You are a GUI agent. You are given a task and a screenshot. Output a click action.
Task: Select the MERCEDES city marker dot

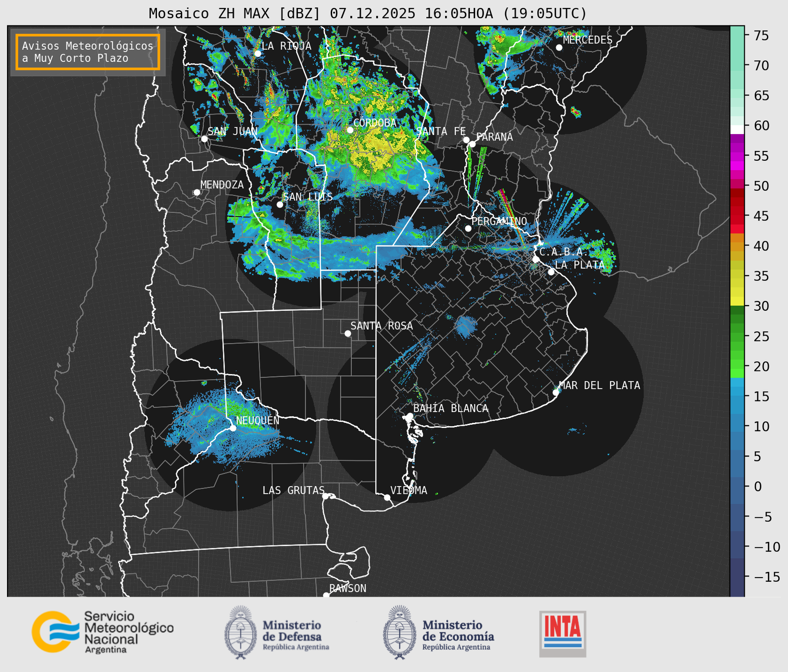coord(559,47)
